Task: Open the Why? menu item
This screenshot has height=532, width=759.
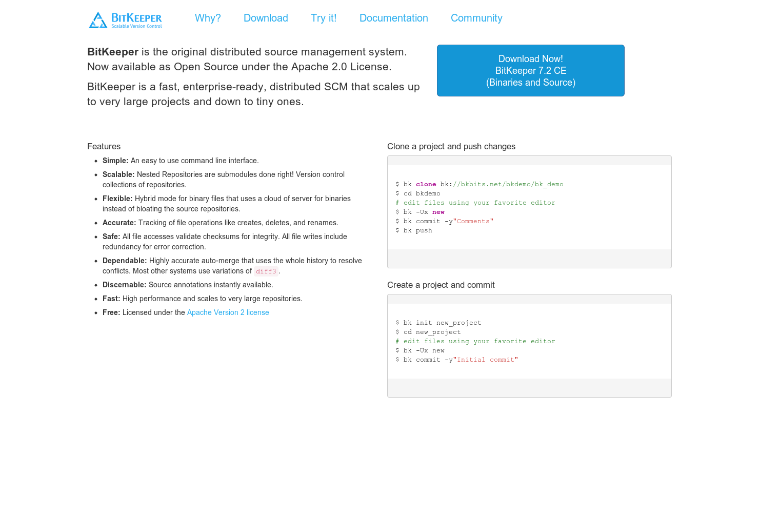Action: point(208,18)
